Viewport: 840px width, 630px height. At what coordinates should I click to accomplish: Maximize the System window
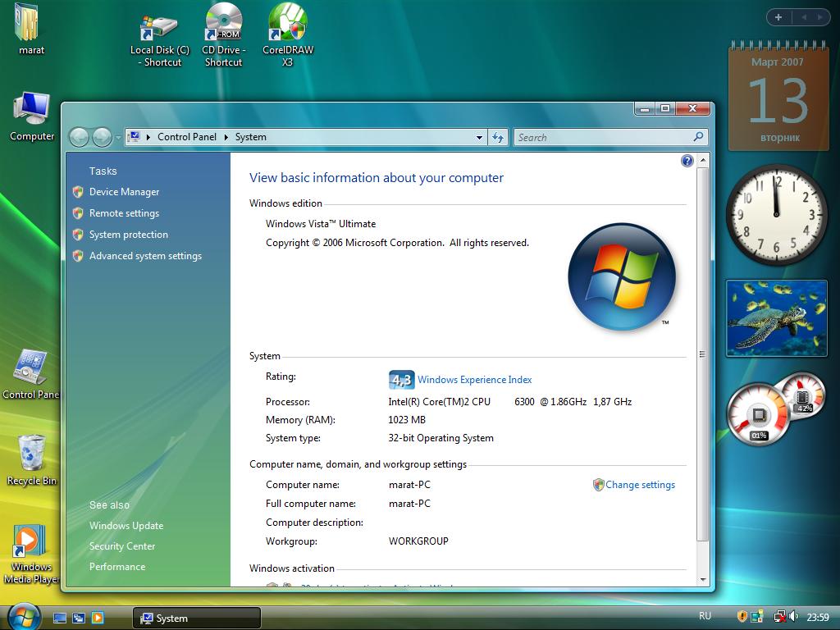point(665,109)
